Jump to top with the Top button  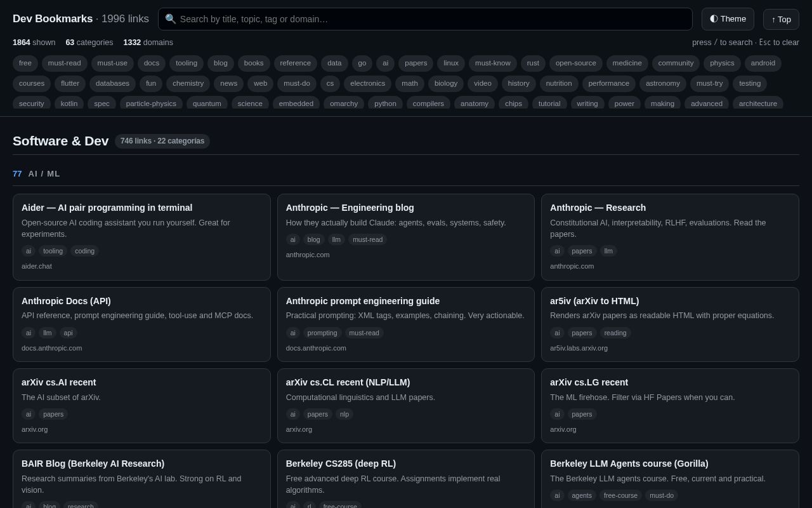pos(781,19)
